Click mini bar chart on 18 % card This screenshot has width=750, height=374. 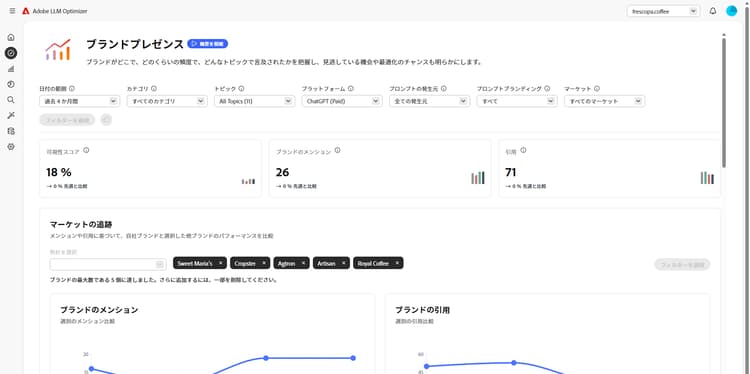coord(248,181)
